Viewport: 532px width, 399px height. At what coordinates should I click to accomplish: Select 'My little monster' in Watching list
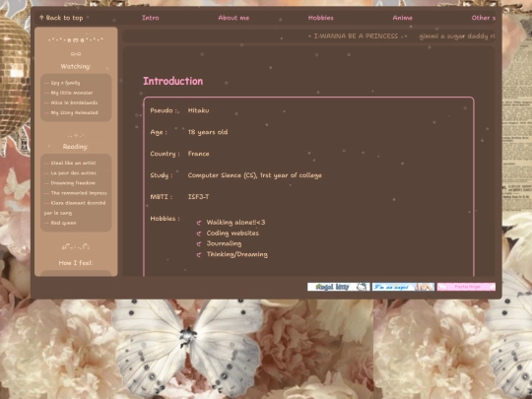(72, 93)
